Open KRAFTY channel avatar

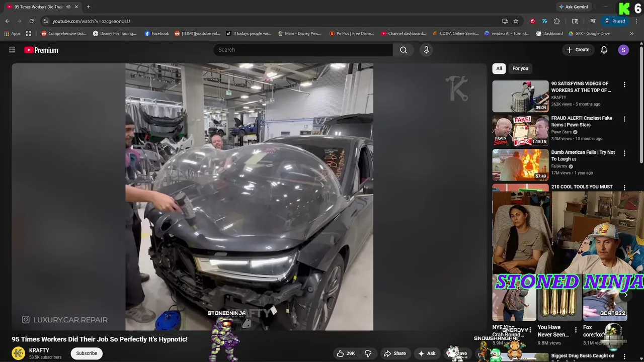[x=19, y=353]
